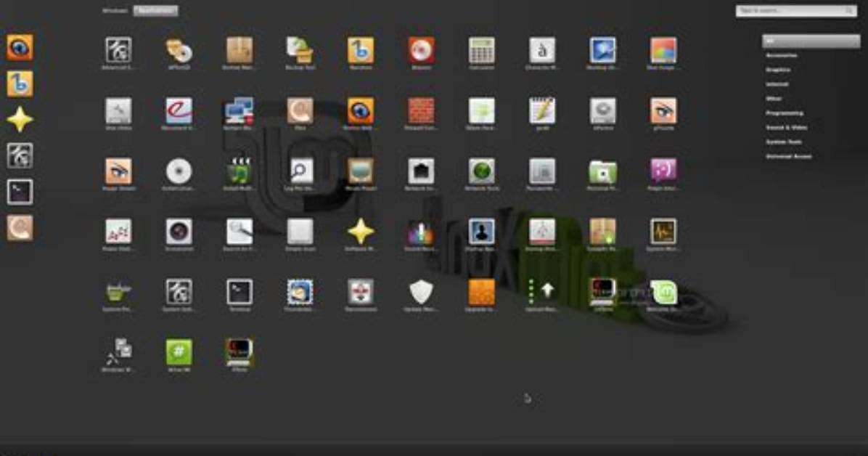The image size is (868, 456).
Task: Launch Transmission red and white icon
Action: pyautogui.click(x=361, y=292)
